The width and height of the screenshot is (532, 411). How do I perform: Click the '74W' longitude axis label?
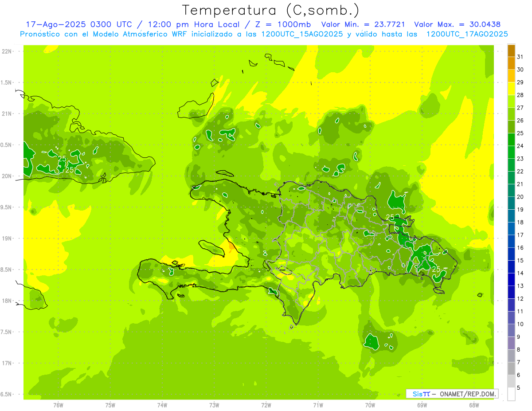tap(162, 405)
